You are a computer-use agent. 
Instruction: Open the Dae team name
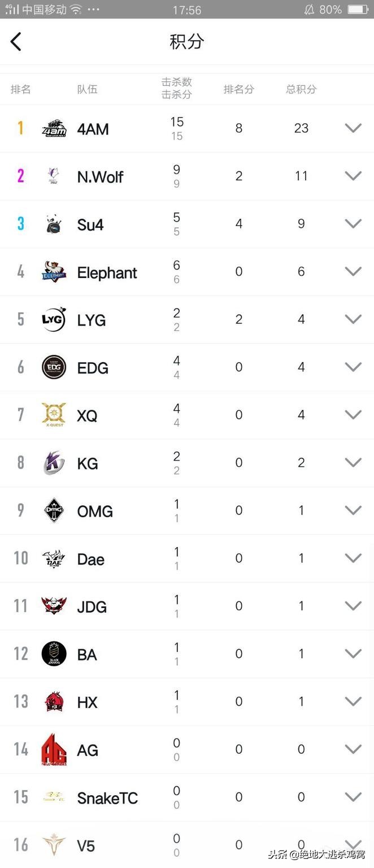click(91, 559)
